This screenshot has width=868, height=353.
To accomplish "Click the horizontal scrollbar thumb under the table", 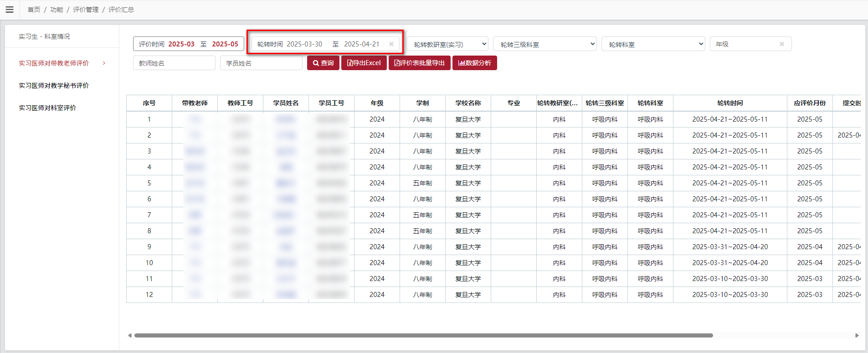I will point(424,335).
